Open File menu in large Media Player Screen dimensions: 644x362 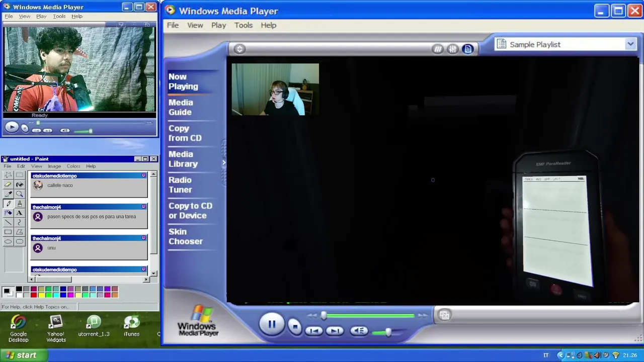coord(173,25)
